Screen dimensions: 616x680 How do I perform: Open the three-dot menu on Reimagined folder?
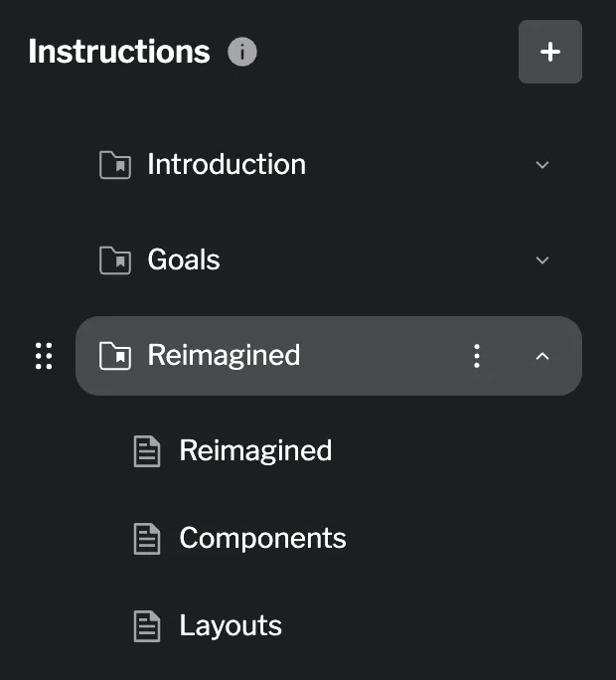point(477,356)
